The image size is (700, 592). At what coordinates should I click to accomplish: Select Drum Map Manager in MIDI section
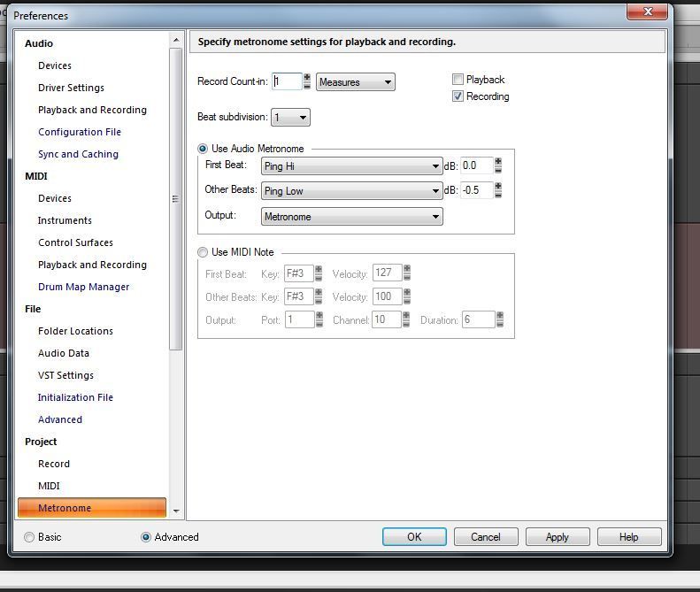pyautogui.click(x=83, y=287)
